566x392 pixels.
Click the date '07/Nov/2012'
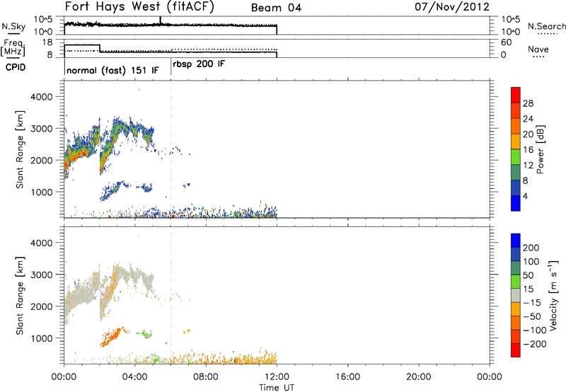pos(452,7)
